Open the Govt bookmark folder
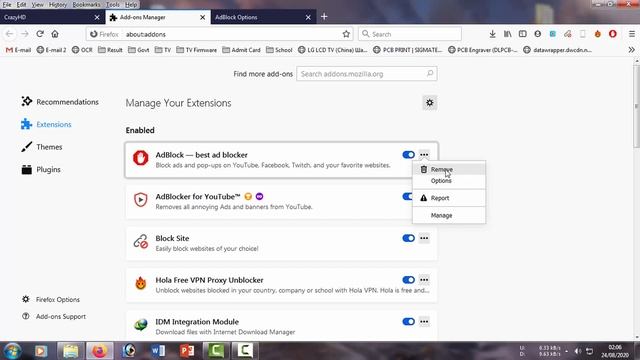 138,50
